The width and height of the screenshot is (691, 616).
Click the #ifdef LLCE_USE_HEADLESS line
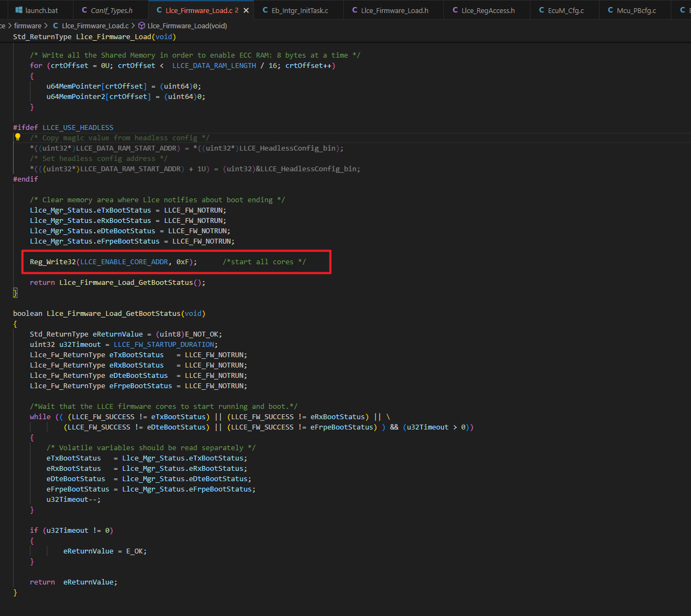coord(63,128)
